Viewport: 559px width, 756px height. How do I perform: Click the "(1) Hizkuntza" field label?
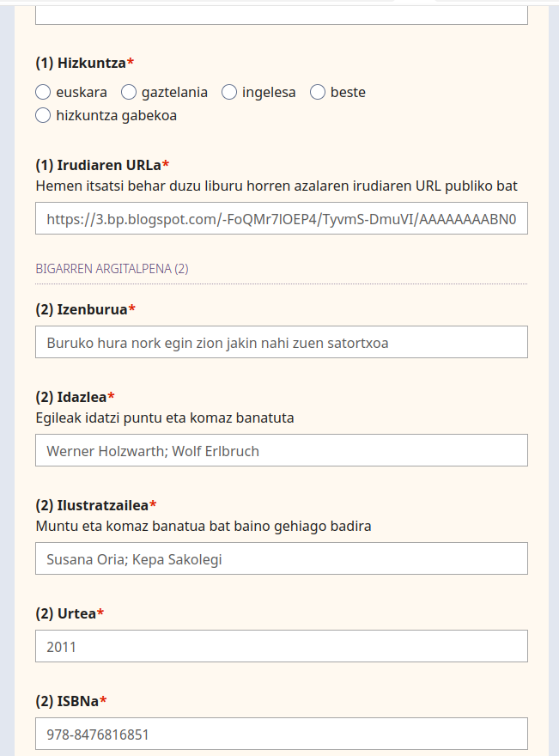[x=81, y=63]
